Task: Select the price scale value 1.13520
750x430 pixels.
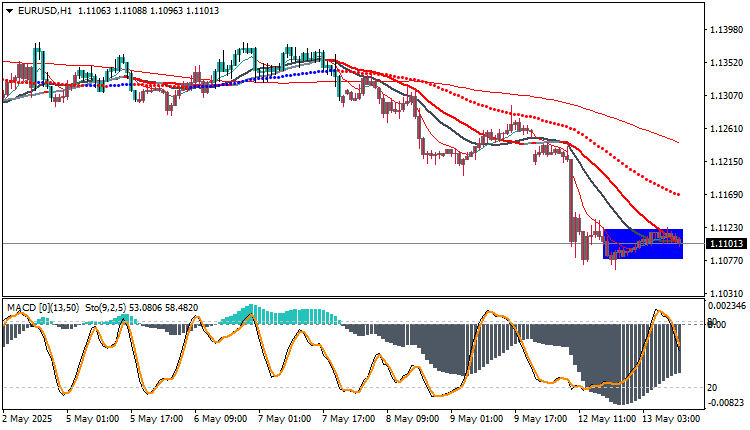Action: click(x=726, y=63)
